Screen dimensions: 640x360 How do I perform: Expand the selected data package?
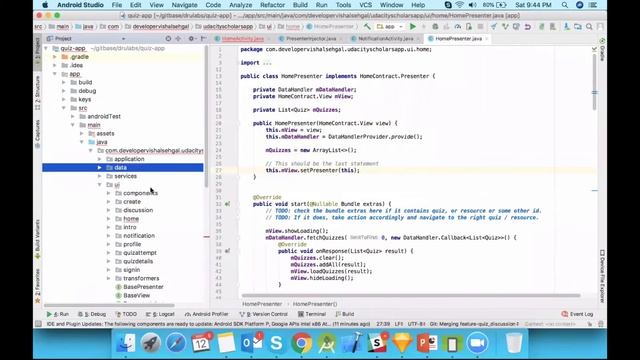click(100, 168)
